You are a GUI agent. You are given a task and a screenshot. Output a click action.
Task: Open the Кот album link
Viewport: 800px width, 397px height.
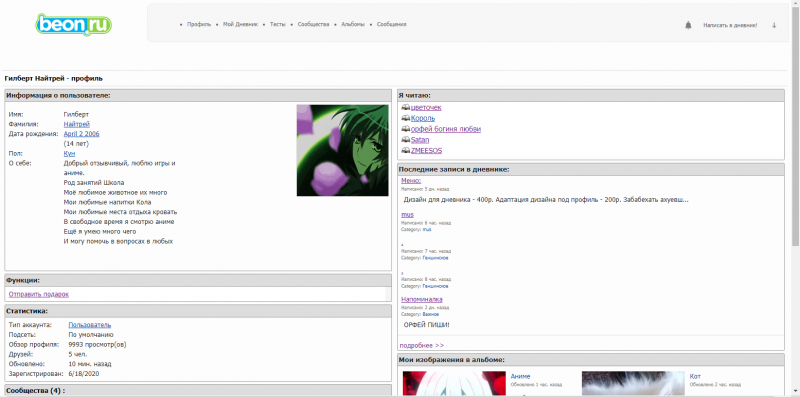(695, 376)
